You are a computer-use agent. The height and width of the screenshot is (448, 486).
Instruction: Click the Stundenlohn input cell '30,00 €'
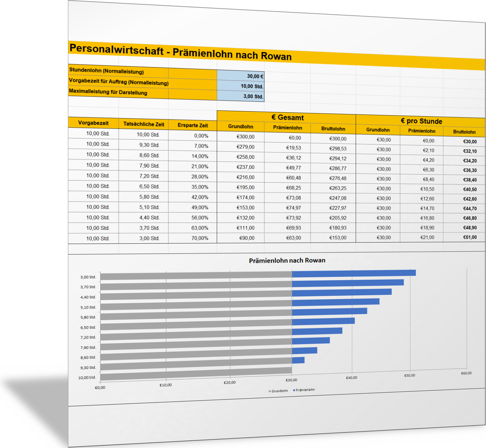[x=241, y=75]
